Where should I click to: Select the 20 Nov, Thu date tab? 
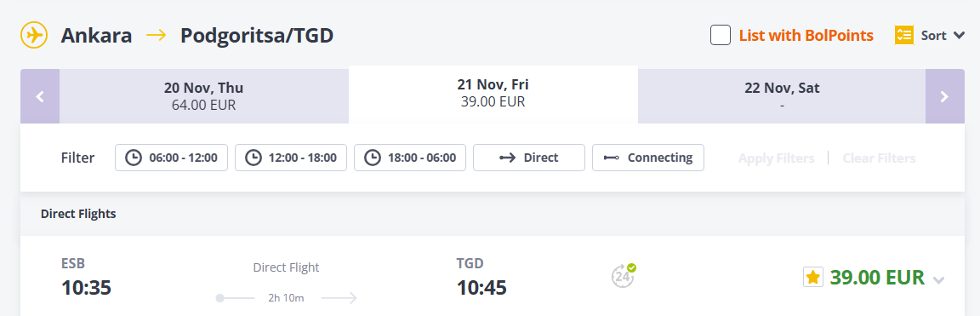click(204, 96)
